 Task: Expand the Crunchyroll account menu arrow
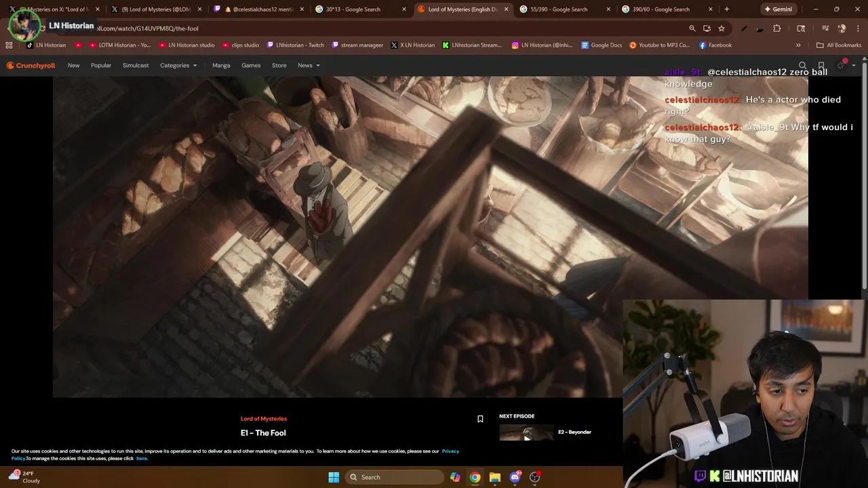(854, 66)
